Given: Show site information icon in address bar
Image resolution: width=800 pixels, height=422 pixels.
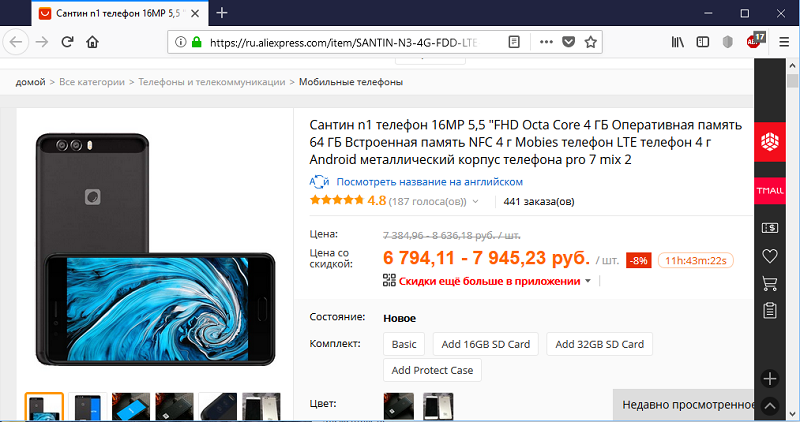Looking at the screenshot, I should pyautogui.click(x=180, y=42).
